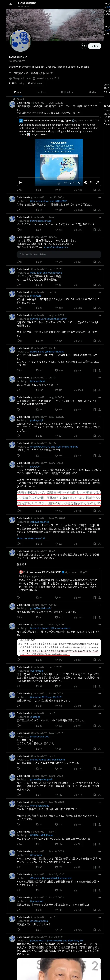Image resolution: width=110 pixels, height=980 pixels.
Task: Switch to the Replies tab
Action: pos(41,92)
